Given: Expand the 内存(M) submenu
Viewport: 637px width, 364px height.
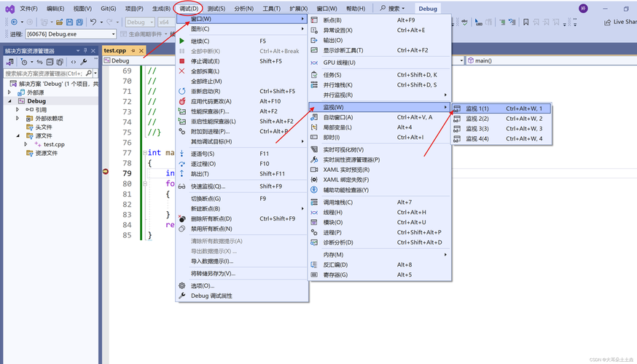Looking at the screenshot, I should point(380,254).
